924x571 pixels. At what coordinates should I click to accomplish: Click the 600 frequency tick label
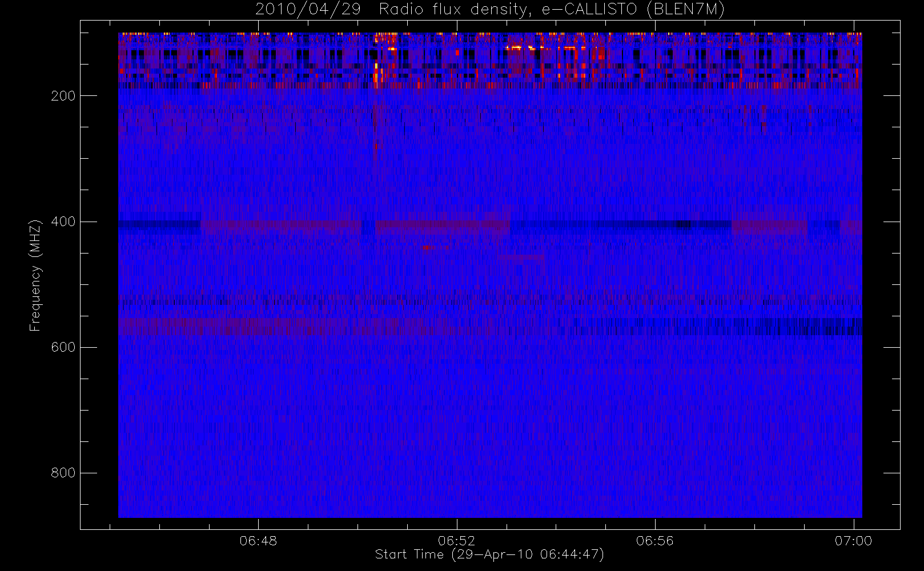coord(63,347)
